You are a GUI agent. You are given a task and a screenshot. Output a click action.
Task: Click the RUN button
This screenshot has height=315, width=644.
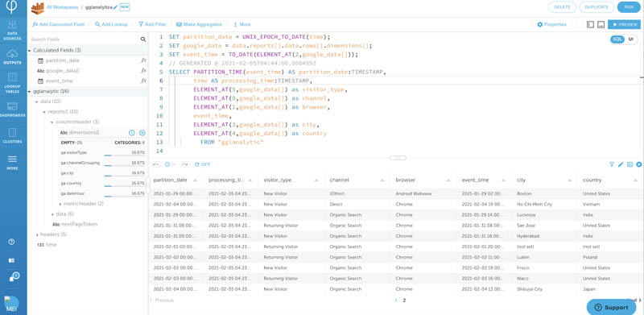point(629,7)
